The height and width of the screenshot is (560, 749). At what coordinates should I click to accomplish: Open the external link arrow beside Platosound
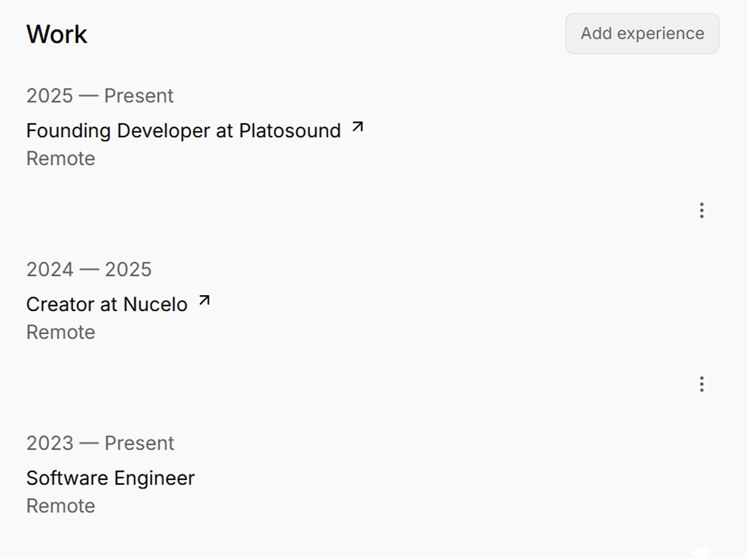(x=358, y=127)
